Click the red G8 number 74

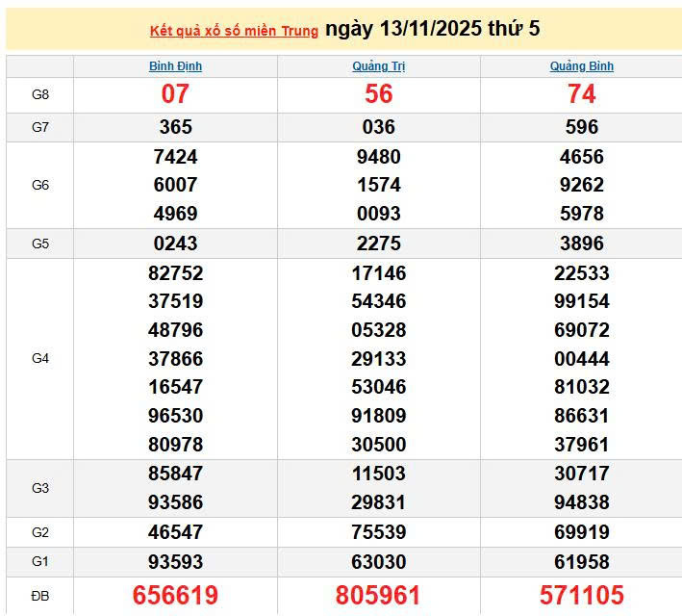(x=581, y=94)
